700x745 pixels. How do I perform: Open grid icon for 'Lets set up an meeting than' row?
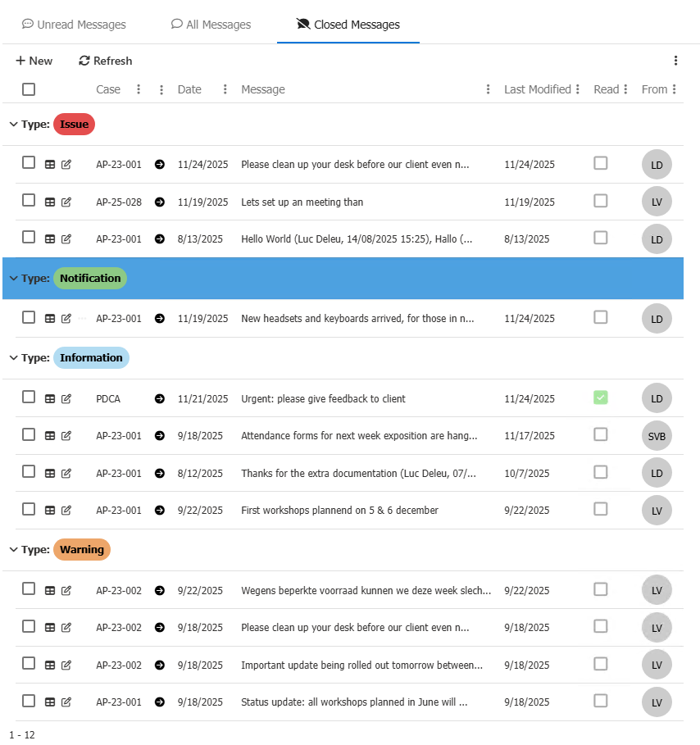coord(50,202)
